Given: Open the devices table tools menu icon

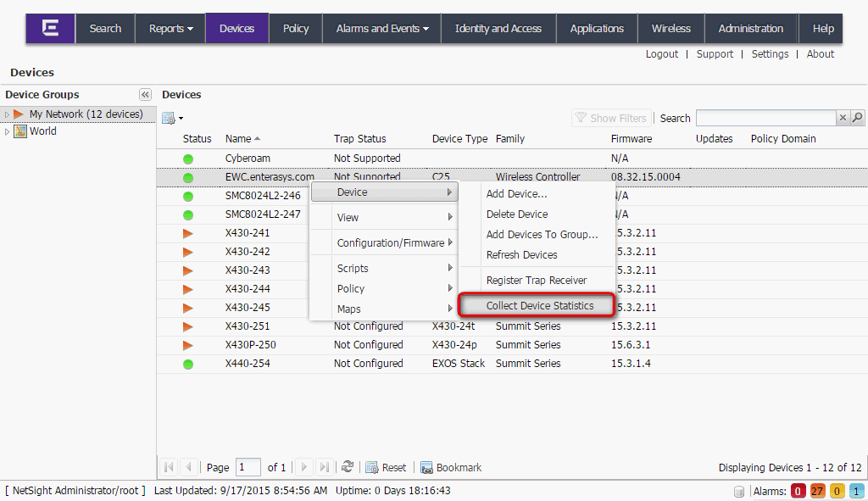Looking at the screenshot, I should [172, 118].
